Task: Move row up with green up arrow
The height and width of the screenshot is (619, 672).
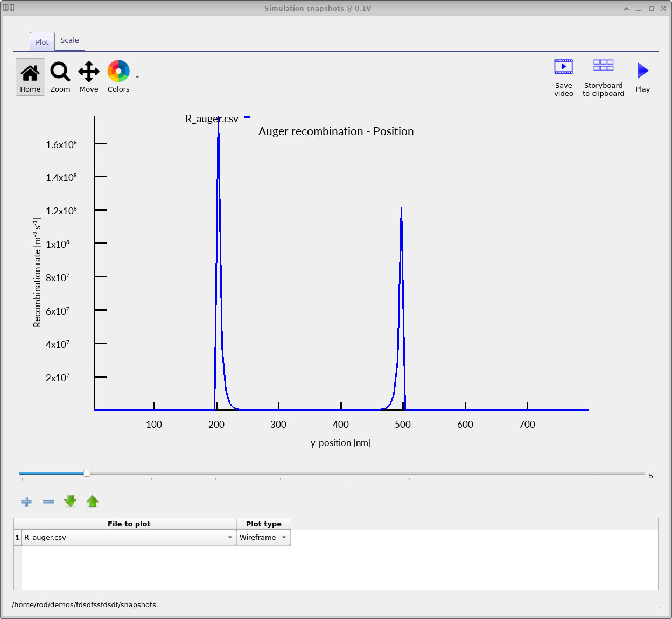Action: 93,502
